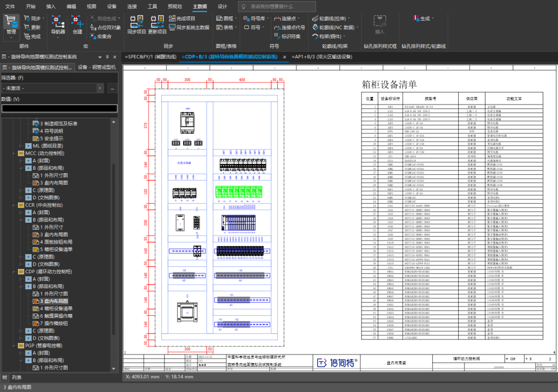Click the 连接点 connection point icon
The width and height of the screenshot is (558, 392).
tap(277, 18)
